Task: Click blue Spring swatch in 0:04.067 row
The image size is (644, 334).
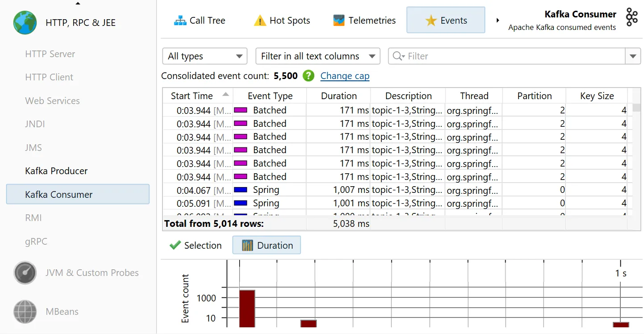Action: [x=241, y=190]
